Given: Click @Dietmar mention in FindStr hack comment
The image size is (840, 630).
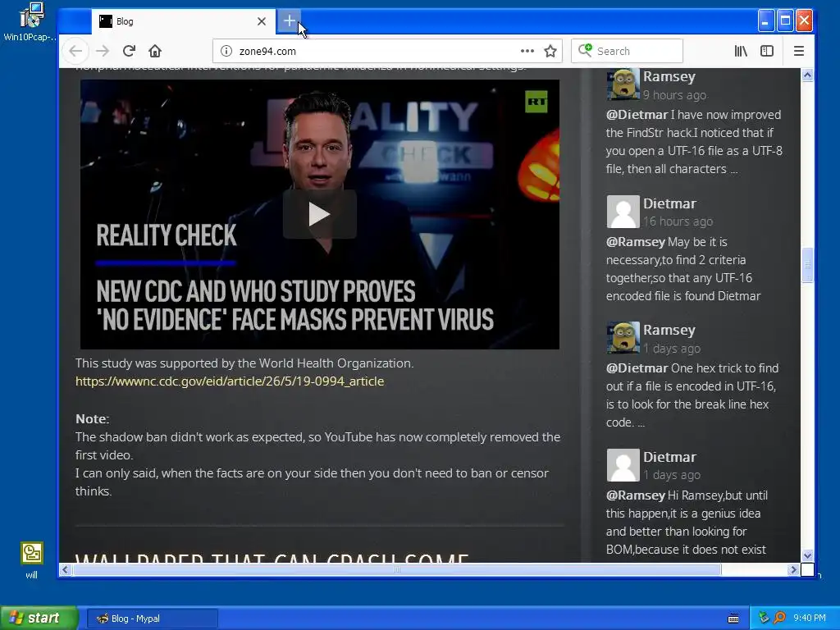Looking at the screenshot, I should point(637,115).
